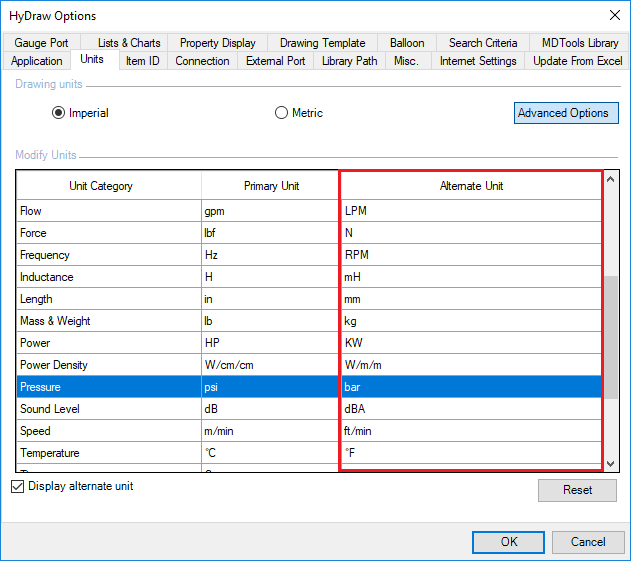Click the N alternate unit cell
The image size is (631, 561).
pos(471,233)
